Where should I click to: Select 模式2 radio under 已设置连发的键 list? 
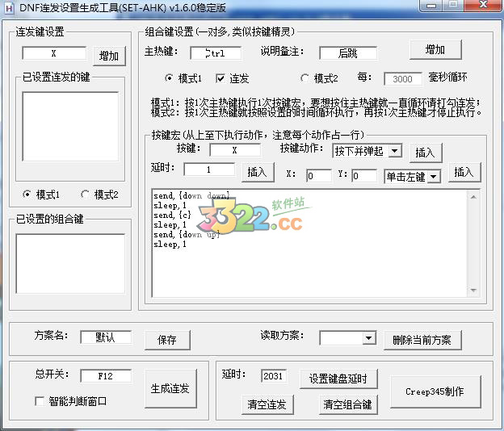(86, 195)
